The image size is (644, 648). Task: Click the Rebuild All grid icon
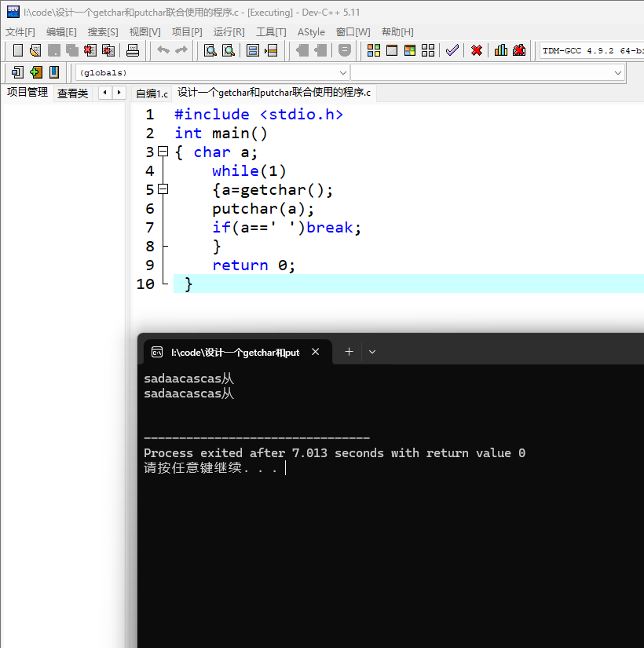428,50
